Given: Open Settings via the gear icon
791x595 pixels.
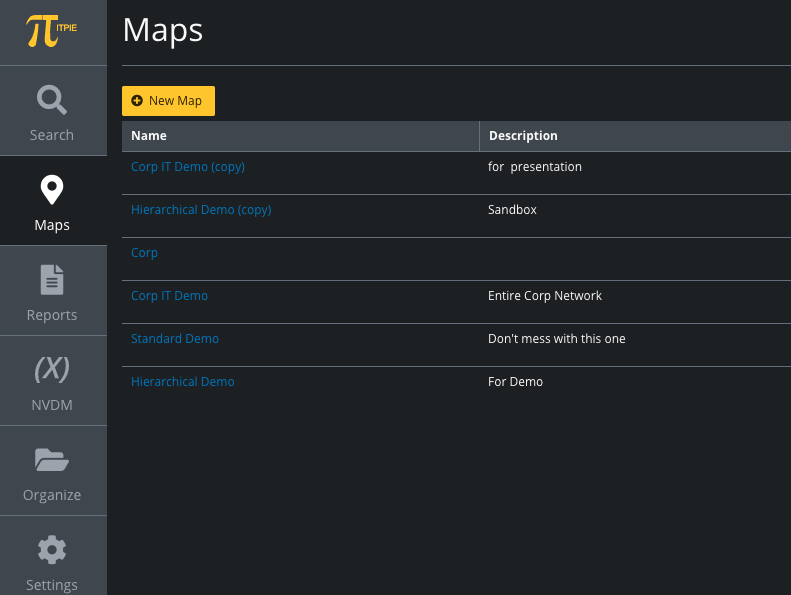Looking at the screenshot, I should [52, 550].
